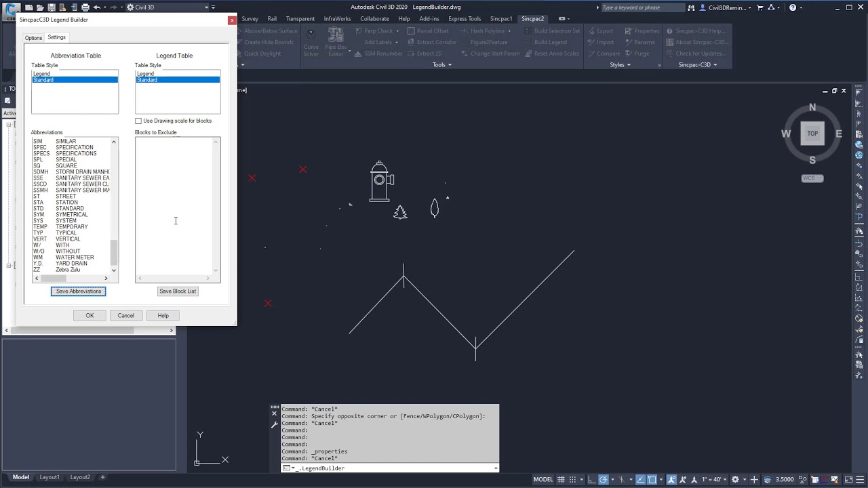The width and height of the screenshot is (868, 488).
Task: Open the Sincpac1 ribbon tab
Action: click(x=501, y=19)
